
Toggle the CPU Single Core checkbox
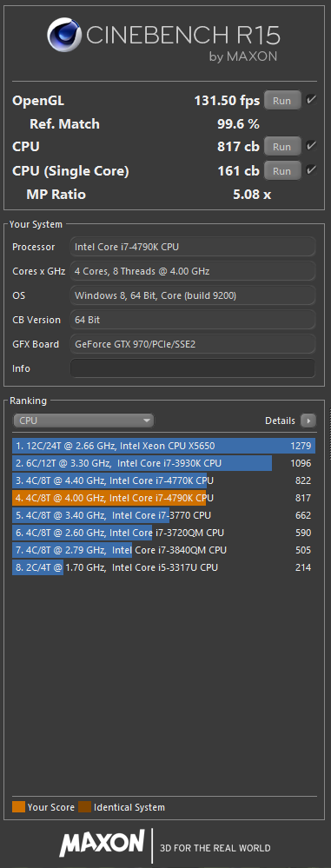(x=311, y=170)
